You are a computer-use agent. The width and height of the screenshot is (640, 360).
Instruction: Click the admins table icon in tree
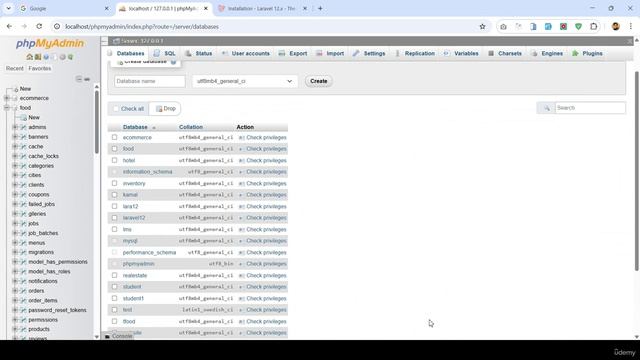tap(23, 127)
